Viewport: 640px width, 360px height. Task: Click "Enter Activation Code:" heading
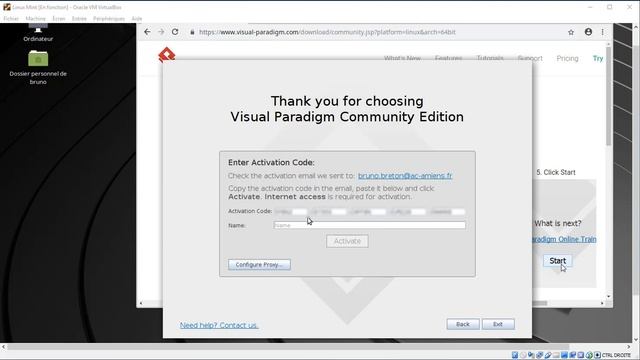click(271, 162)
